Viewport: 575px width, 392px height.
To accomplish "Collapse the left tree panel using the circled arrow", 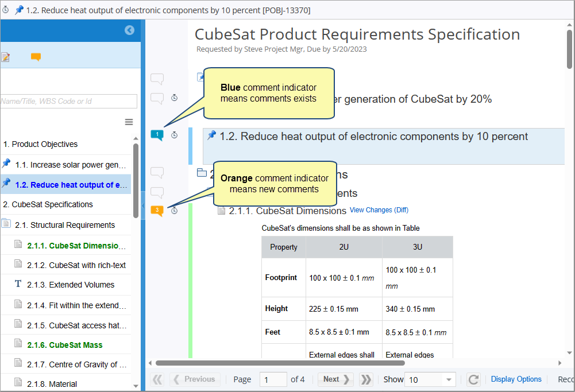I will click(x=129, y=30).
